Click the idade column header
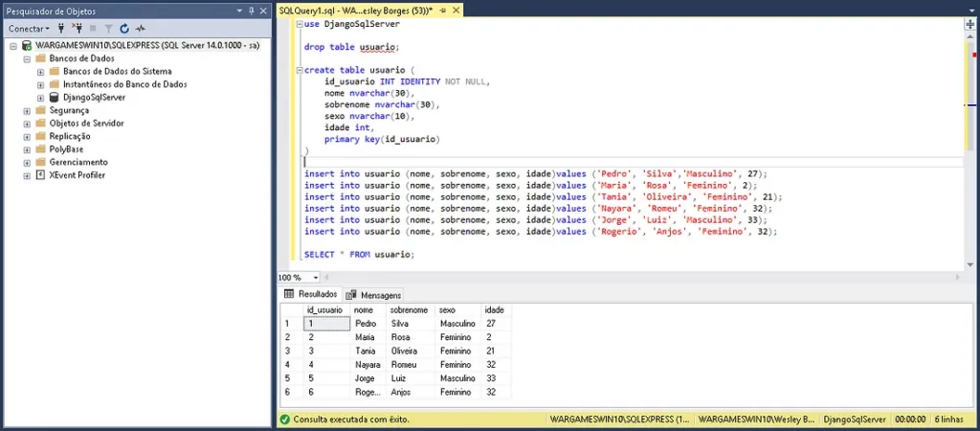Screen dimensions: 980x431 [497, 309]
